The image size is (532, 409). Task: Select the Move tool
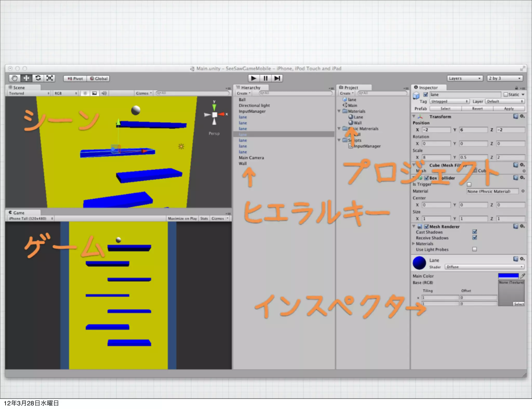tap(26, 78)
